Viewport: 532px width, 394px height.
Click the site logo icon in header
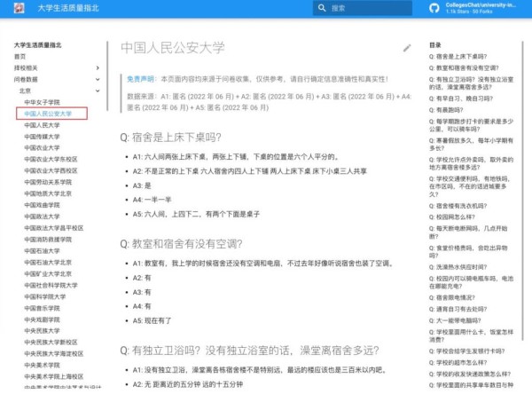(x=19, y=8)
